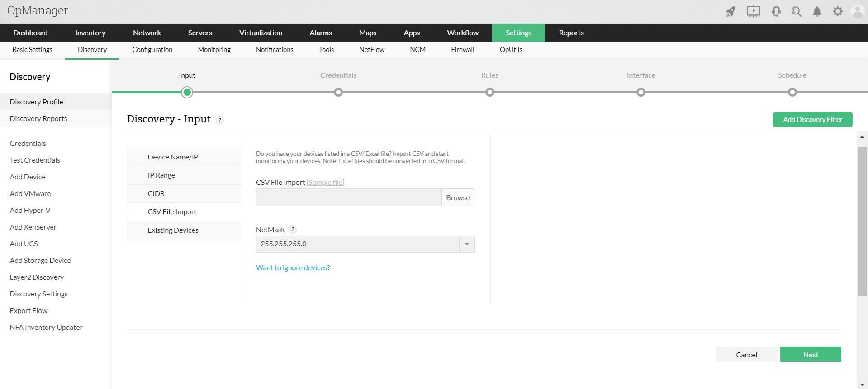Click the Cancel button
Screen dimensions: 868x389
(746, 355)
